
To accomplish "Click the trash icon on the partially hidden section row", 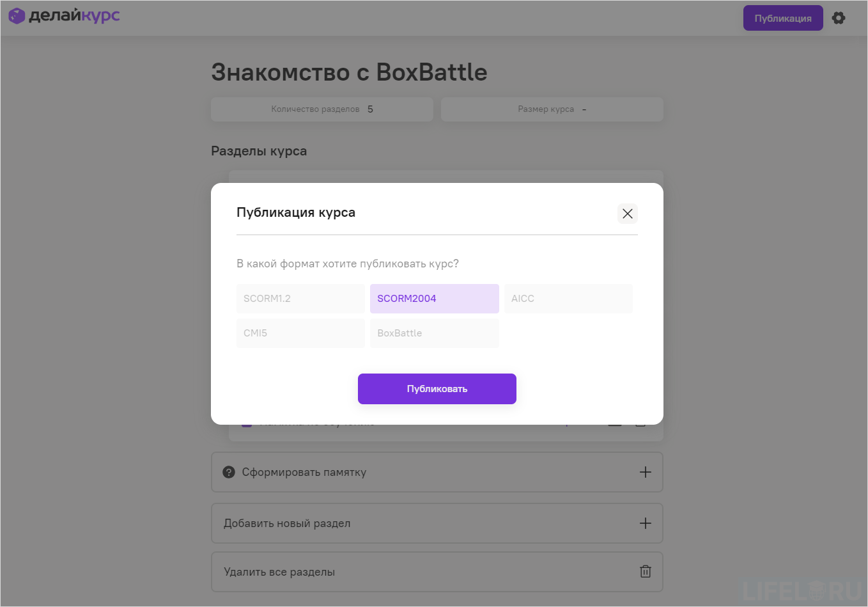I will click(640, 421).
